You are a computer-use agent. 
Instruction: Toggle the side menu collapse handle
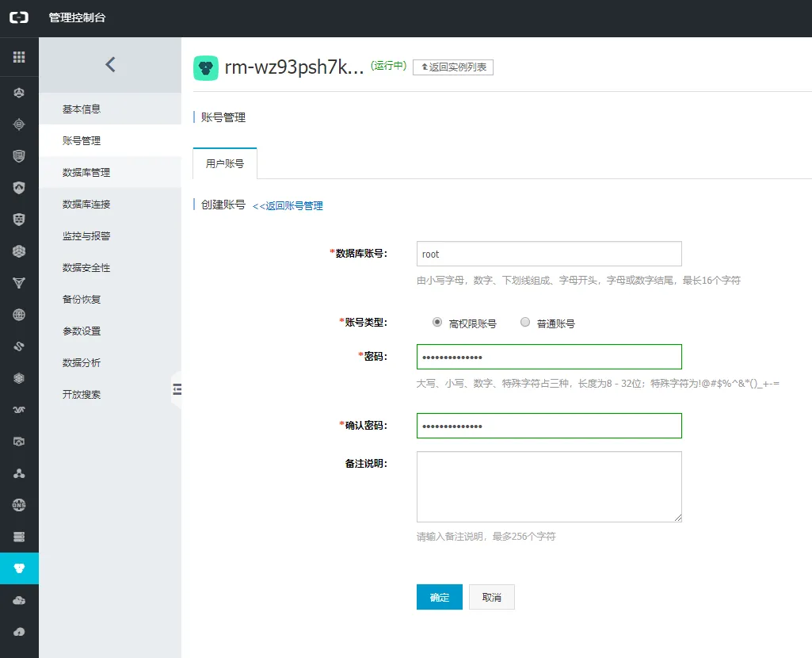click(177, 389)
